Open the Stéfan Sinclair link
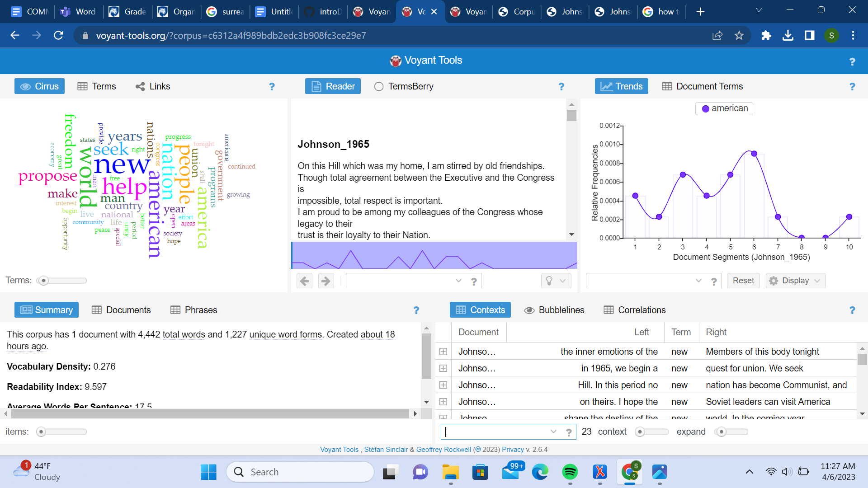The height and width of the screenshot is (488, 868). tap(386, 450)
